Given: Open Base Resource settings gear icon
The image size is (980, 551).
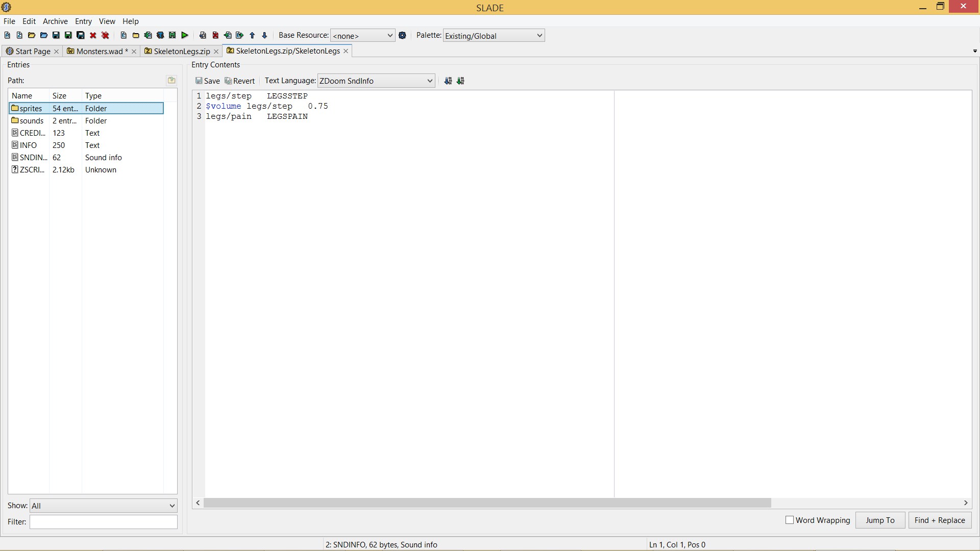Looking at the screenshot, I should [x=402, y=35].
